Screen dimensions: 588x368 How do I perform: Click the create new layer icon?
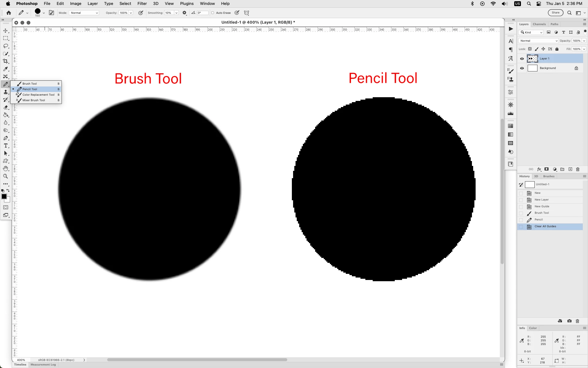[570, 169]
